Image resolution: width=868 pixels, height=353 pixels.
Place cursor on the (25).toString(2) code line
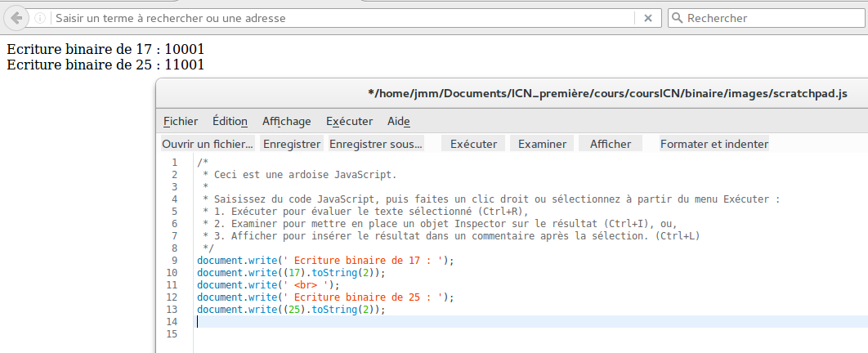click(x=290, y=310)
